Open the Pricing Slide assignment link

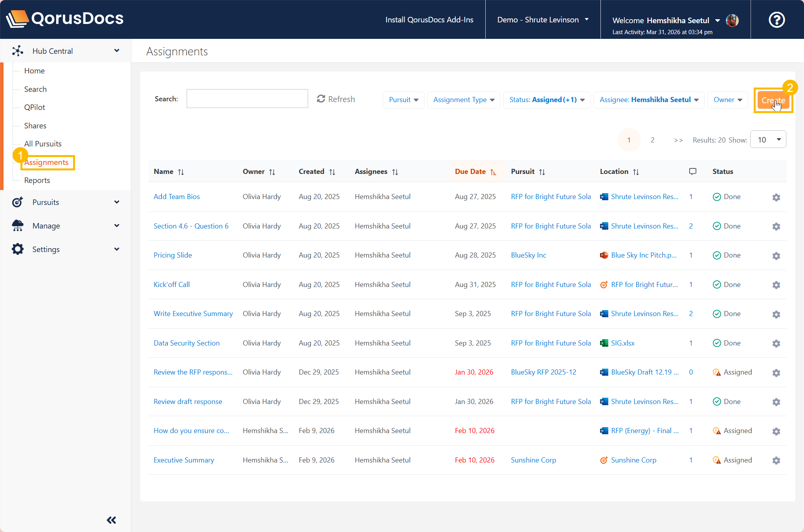pos(173,255)
